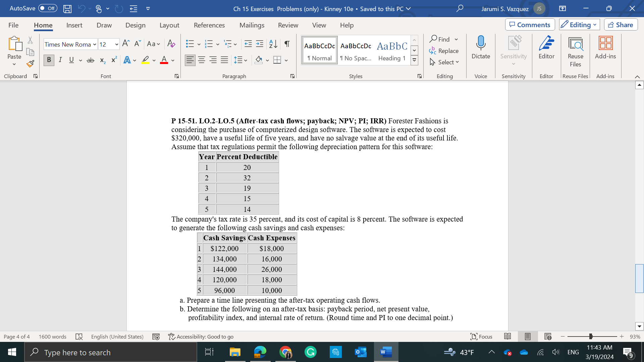
Task: Toggle italic formatting
Action: pos(60,60)
